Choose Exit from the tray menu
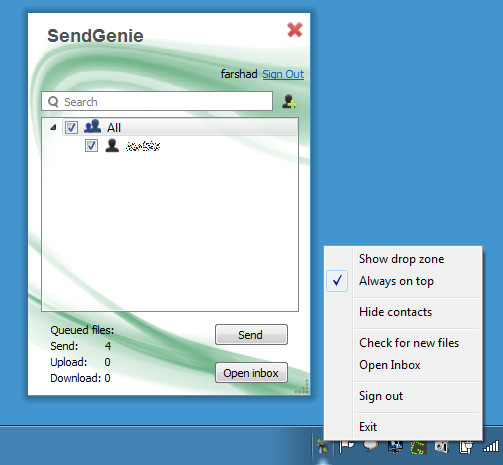The width and height of the screenshot is (503, 465). coord(368,427)
